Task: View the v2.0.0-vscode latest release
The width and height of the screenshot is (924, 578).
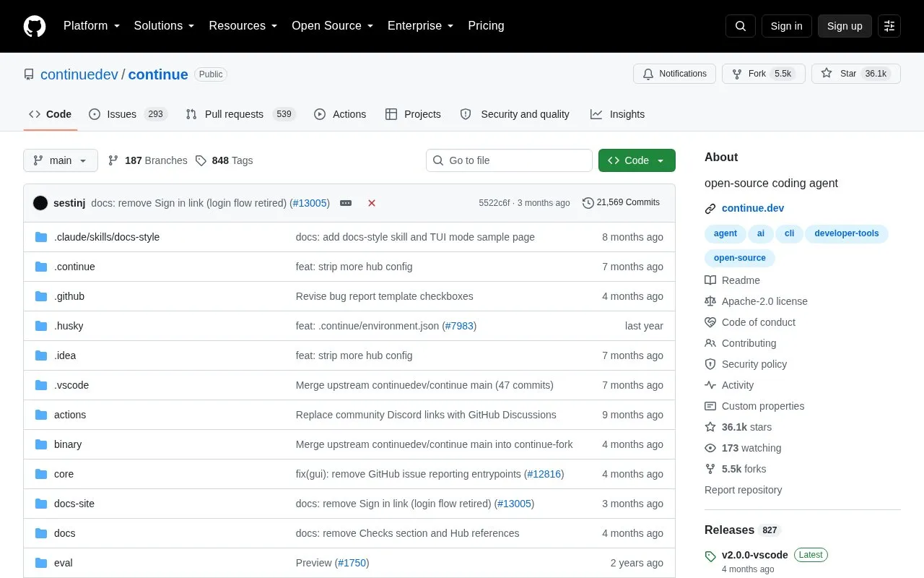Action: pos(755,555)
